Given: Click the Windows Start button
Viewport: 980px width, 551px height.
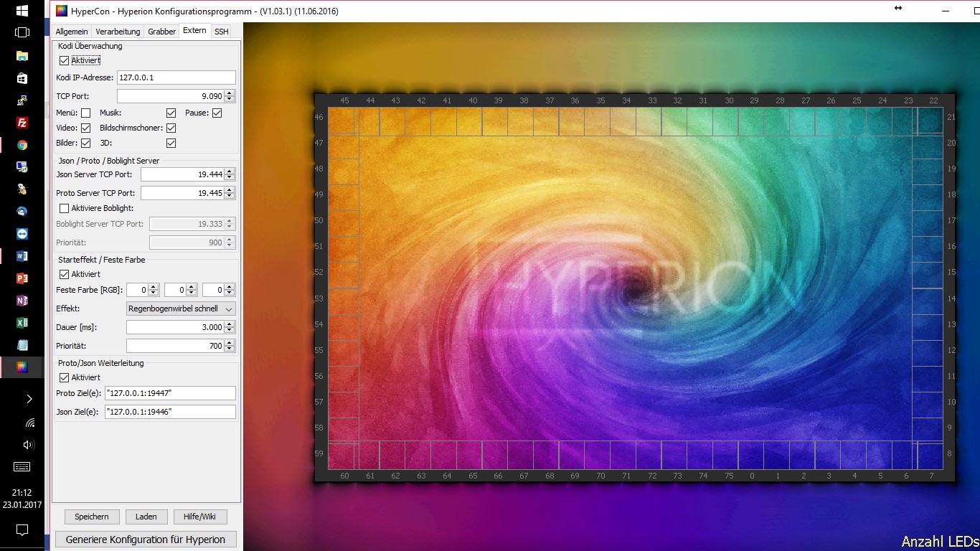Looking at the screenshot, I should [22, 11].
